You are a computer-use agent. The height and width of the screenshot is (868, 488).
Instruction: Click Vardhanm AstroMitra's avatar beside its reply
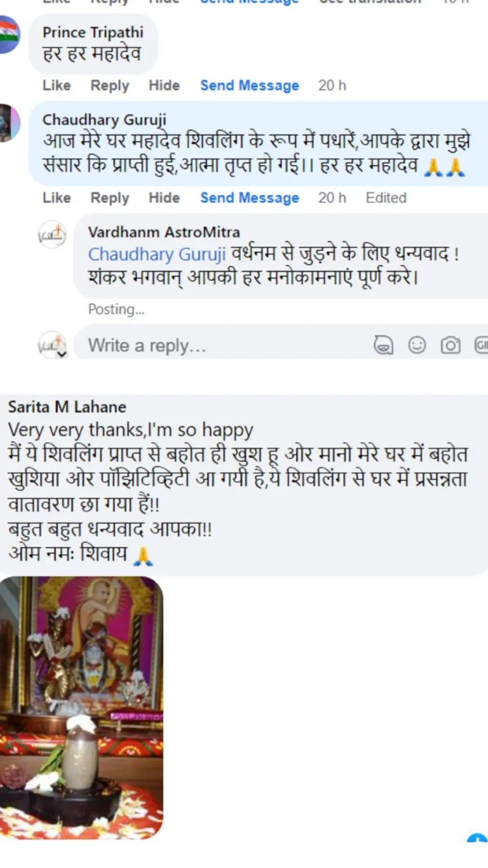(52, 235)
